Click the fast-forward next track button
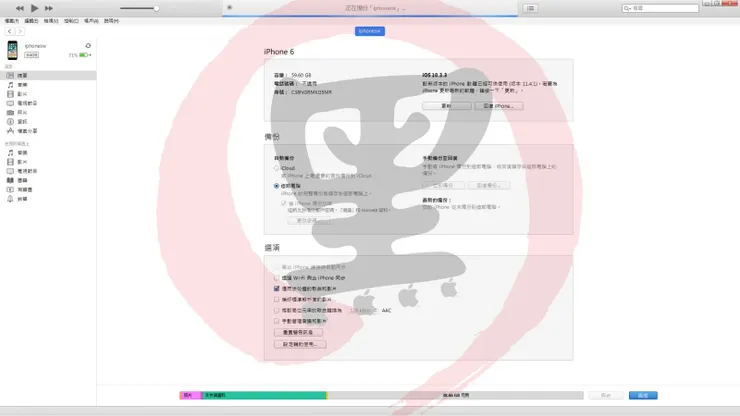The height and width of the screenshot is (416, 740). click(x=49, y=8)
